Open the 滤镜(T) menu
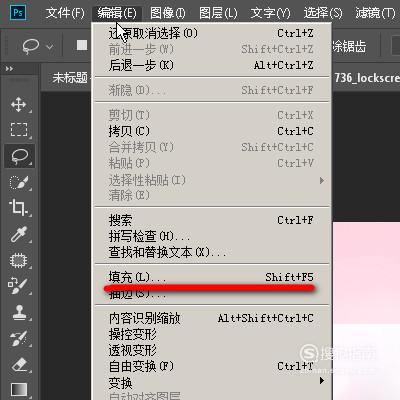The image size is (400, 400). (375, 13)
